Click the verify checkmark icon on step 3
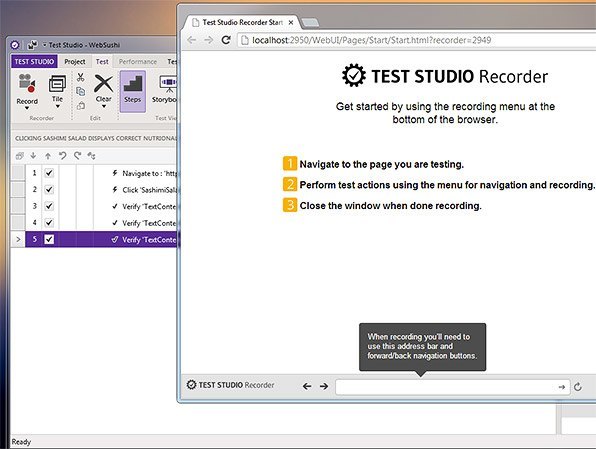Screen dimensions: 596x449 click(x=115, y=206)
